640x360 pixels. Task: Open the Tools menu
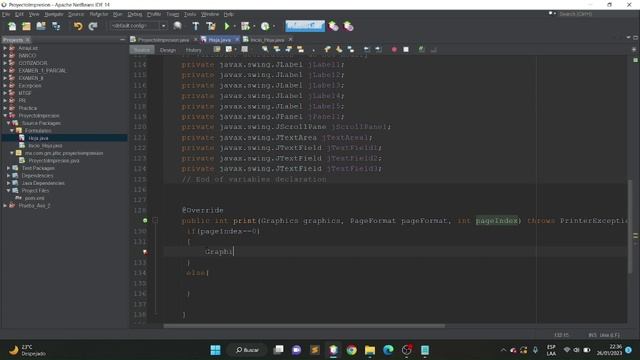tap(190, 14)
